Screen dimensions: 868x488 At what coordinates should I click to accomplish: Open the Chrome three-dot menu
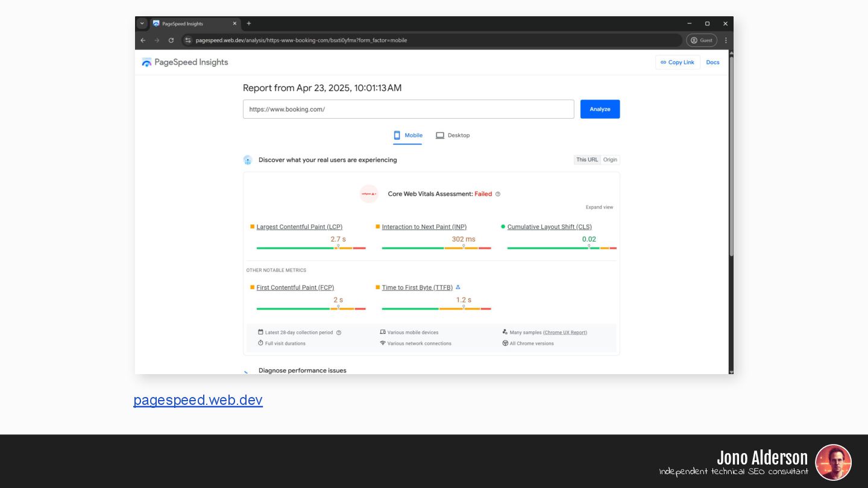(x=726, y=40)
